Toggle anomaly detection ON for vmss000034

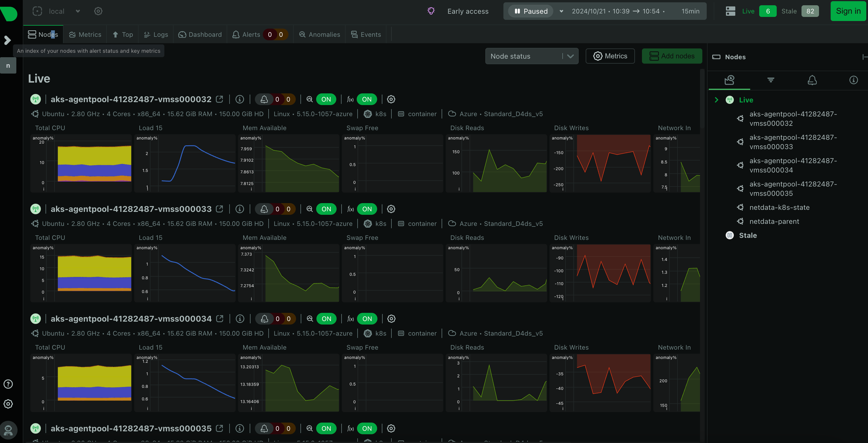(326, 319)
